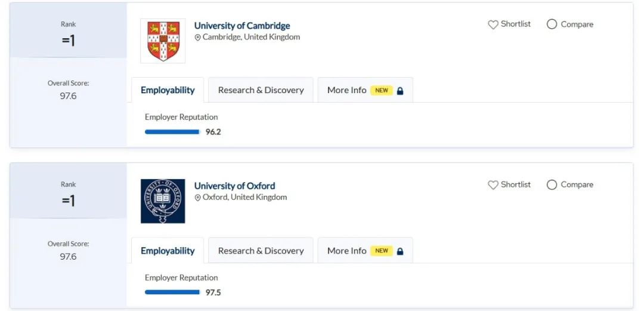Open the University of Cambridge link

click(242, 26)
